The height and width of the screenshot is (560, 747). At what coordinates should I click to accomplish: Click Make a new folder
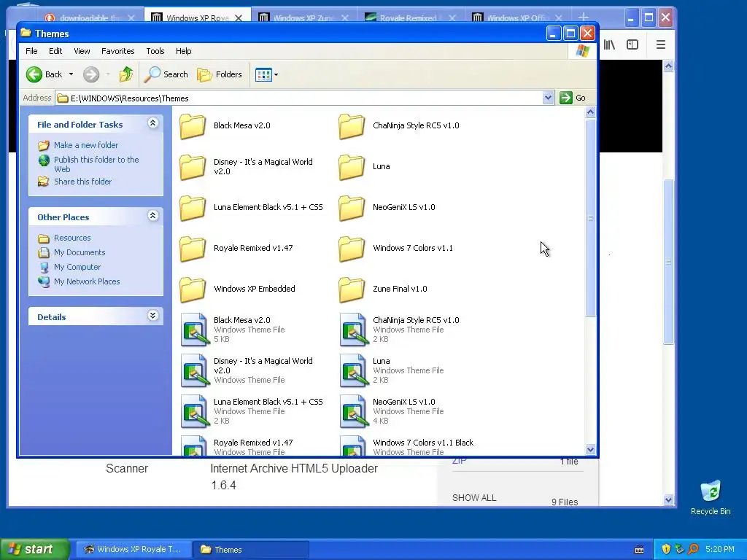[86, 145]
